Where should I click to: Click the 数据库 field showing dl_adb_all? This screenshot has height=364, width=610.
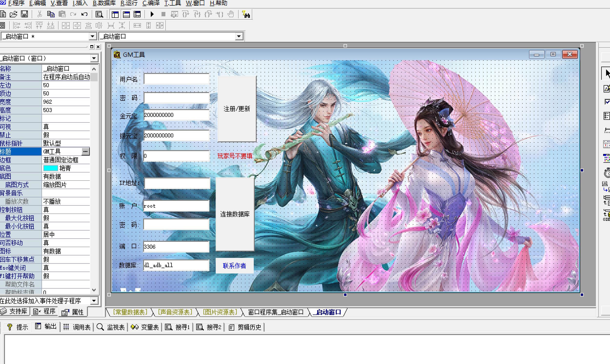click(x=176, y=265)
